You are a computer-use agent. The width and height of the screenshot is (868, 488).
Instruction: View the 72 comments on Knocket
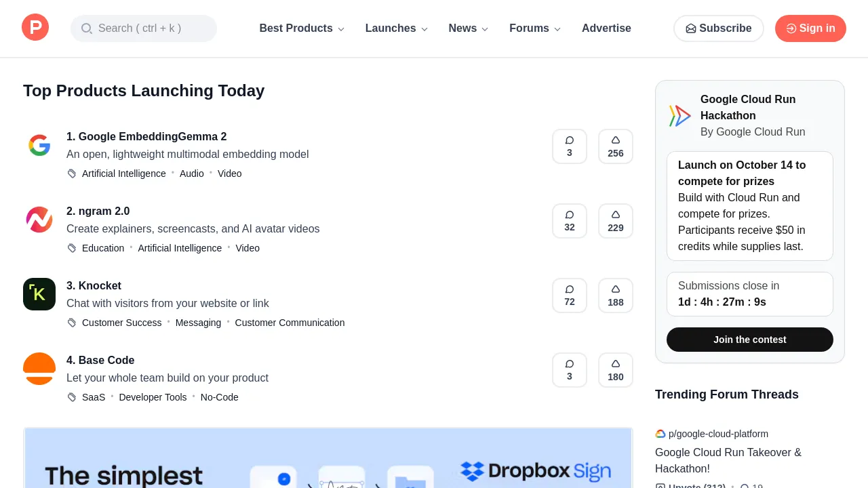(x=570, y=296)
